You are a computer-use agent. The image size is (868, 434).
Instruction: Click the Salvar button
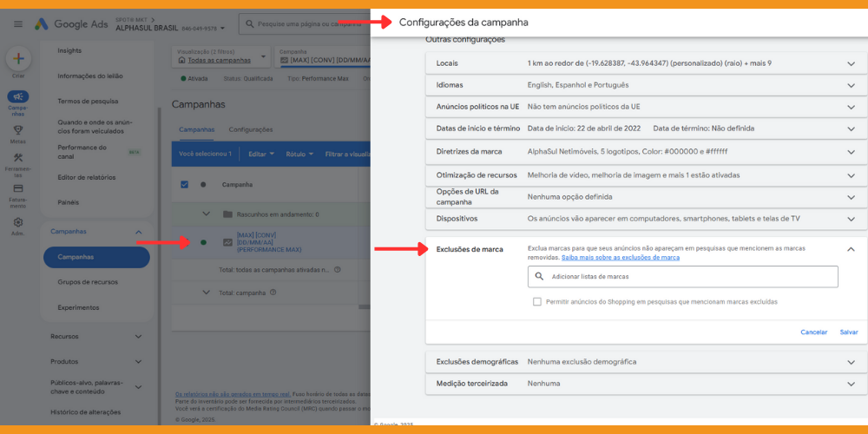pos(849,332)
